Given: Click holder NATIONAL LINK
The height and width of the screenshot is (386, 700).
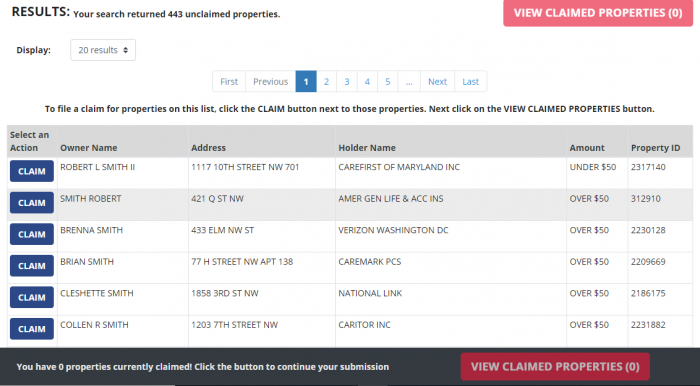Looking at the screenshot, I should (x=370, y=293).
